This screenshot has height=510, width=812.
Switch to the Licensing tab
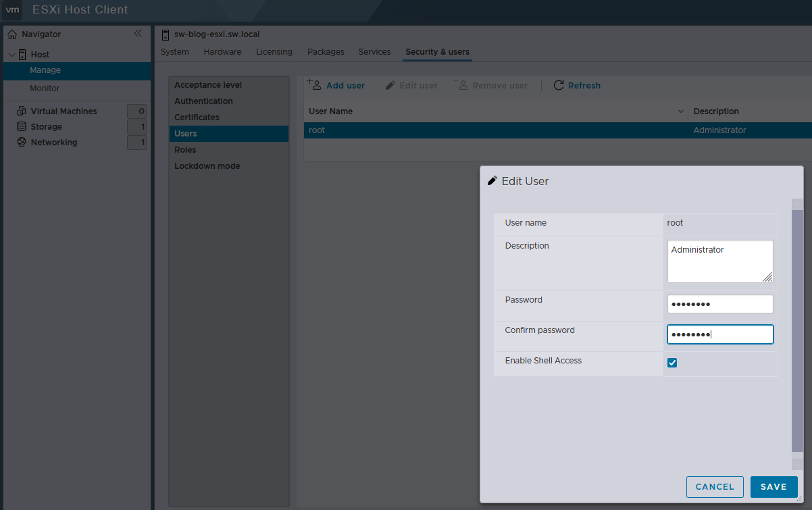[x=274, y=52]
